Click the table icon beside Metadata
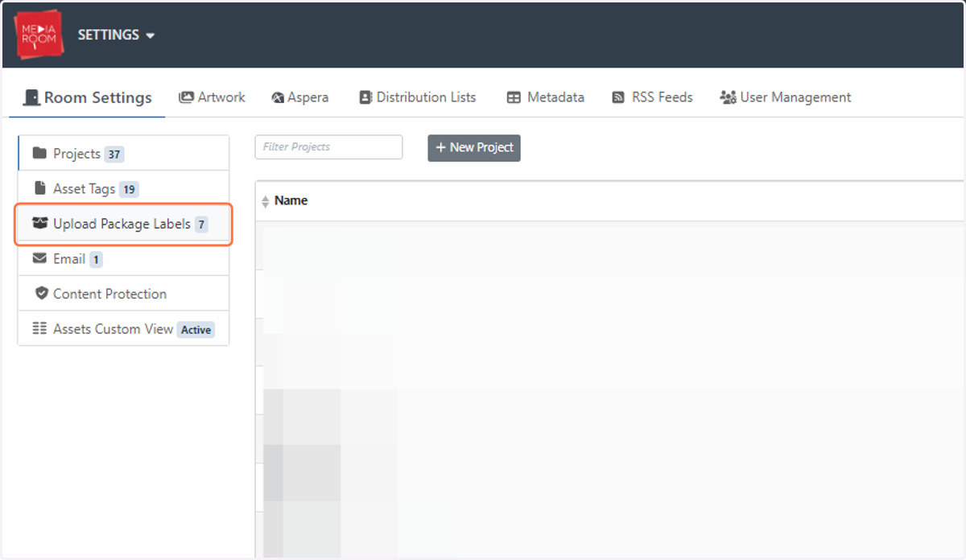The height and width of the screenshot is (560, 966). pos(514,98)
